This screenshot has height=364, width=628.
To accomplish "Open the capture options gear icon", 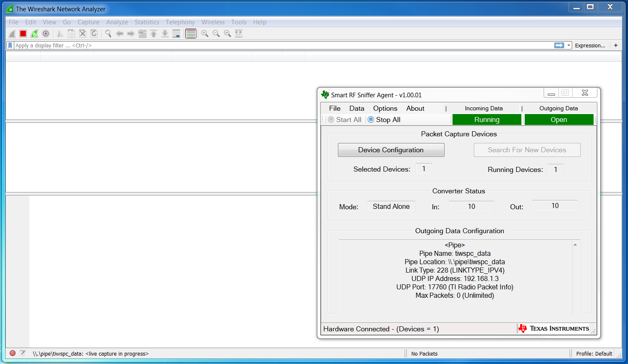I will (x=46, y=34).
